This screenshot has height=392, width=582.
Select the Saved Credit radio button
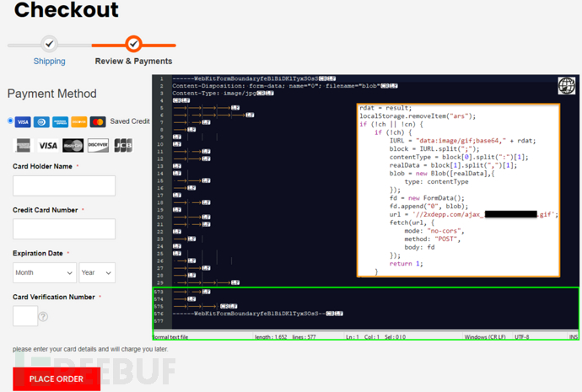click(10, 121)
